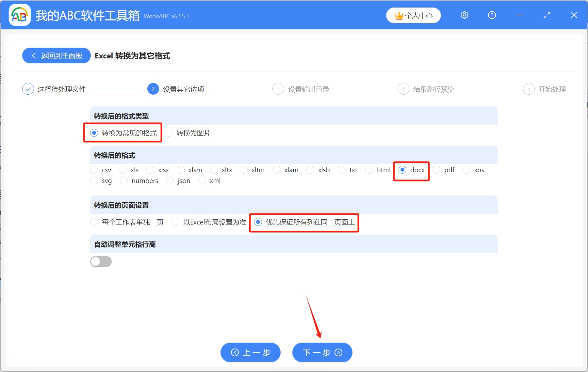Click the step 5 circle for 开始处理
This screenshot has width=588, height=372.
(x=529, y=89)
